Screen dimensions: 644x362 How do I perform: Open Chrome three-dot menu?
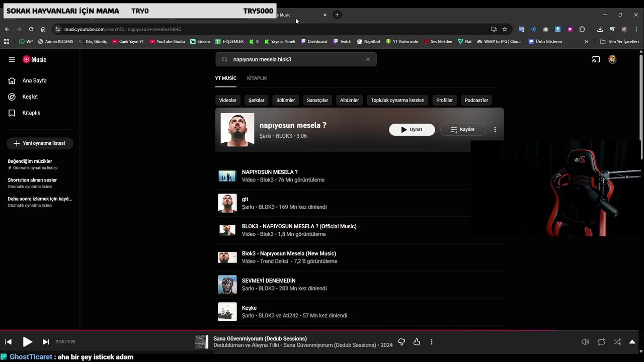[636, 29]
